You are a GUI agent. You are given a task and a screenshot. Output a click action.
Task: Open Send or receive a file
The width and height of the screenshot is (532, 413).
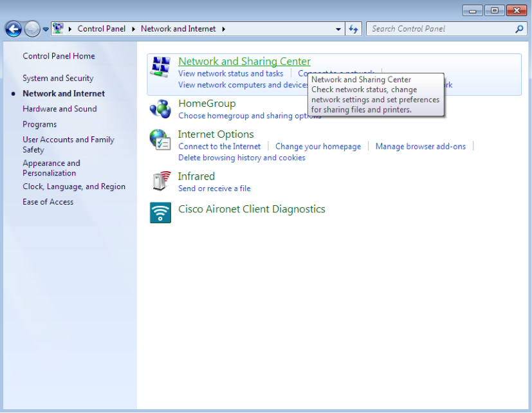click(214, 188)
